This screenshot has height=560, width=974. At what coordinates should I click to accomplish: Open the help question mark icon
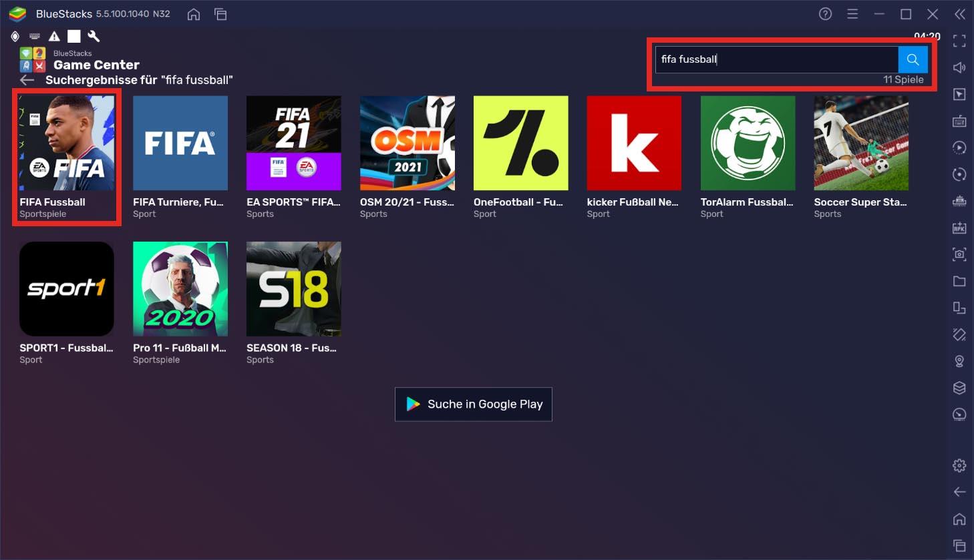[x=826, y=14]
